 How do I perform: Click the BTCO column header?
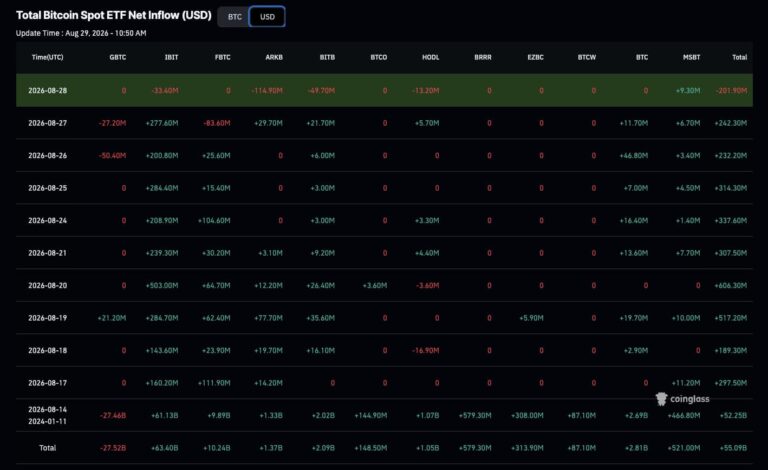click(x=379, y=57)
